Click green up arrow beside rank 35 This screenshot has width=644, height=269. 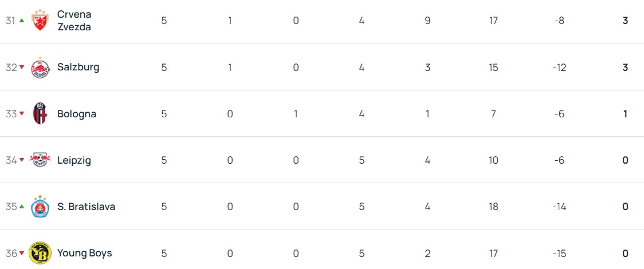pos(22,207)
